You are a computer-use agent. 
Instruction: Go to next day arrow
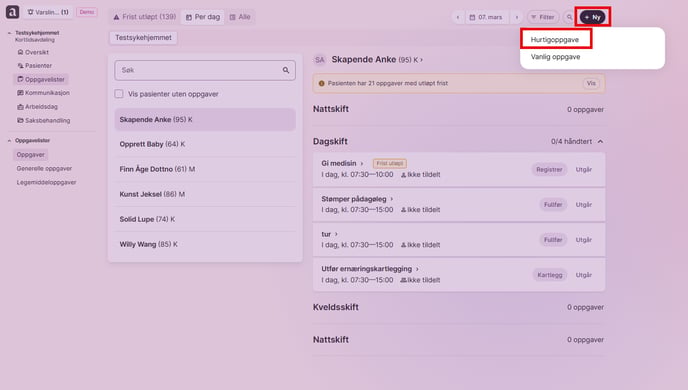click(517, 17)
